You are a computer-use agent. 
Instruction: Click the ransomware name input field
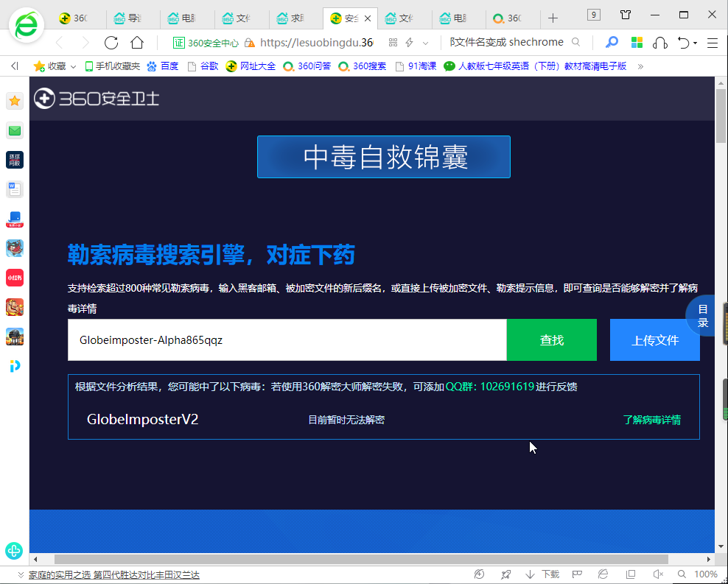pos(287,340)
